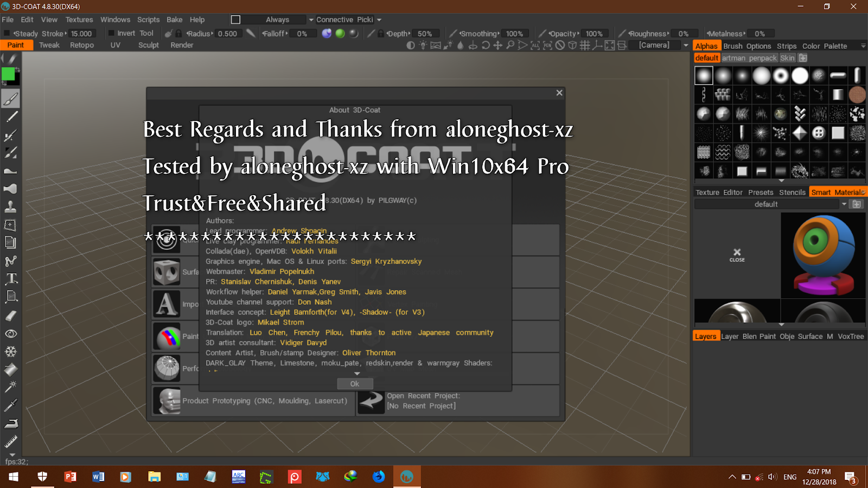Open Firefox from the taskbar

click(x=379, y=477)
